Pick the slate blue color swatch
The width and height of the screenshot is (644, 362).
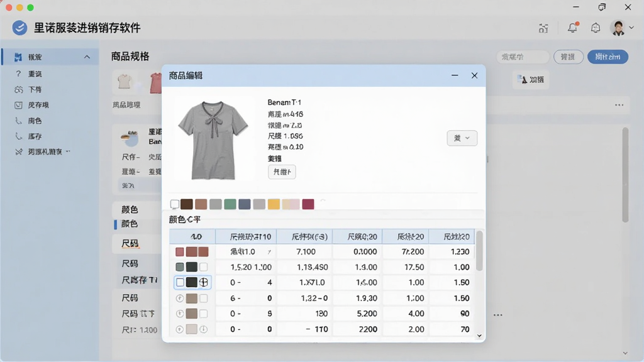[x=245, y=204]
